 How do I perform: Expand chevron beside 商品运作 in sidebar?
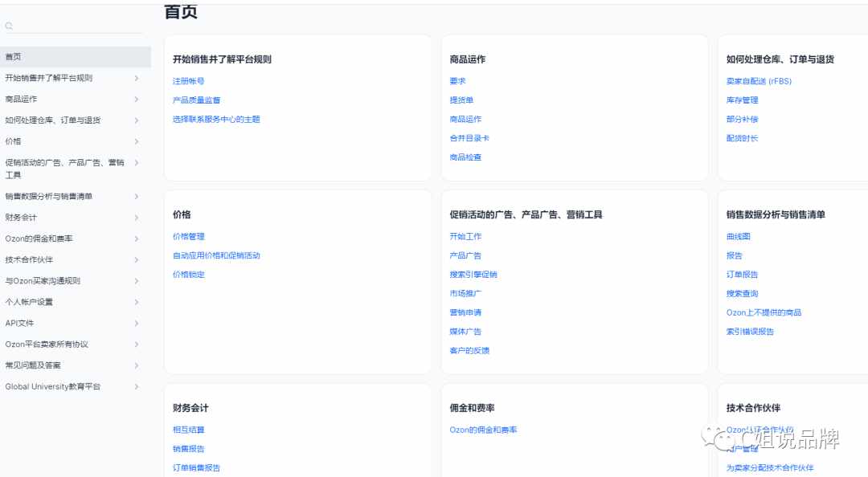[136, 99]
